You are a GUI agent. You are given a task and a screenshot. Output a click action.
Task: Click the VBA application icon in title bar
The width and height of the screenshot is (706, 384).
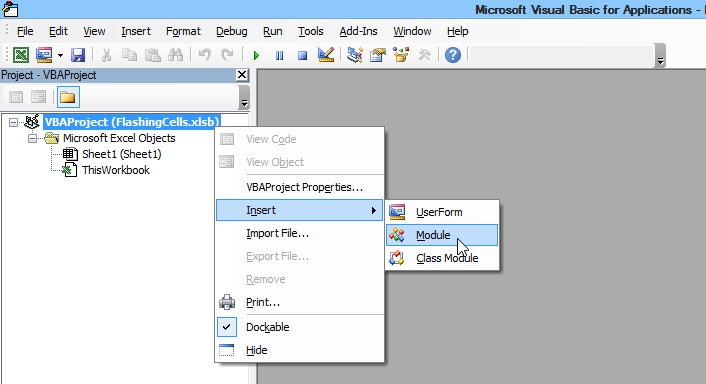[x=10, y=9]
